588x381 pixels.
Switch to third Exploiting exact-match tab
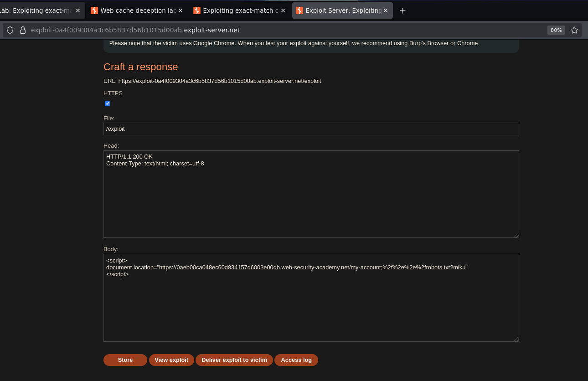[x=240, y=10]
